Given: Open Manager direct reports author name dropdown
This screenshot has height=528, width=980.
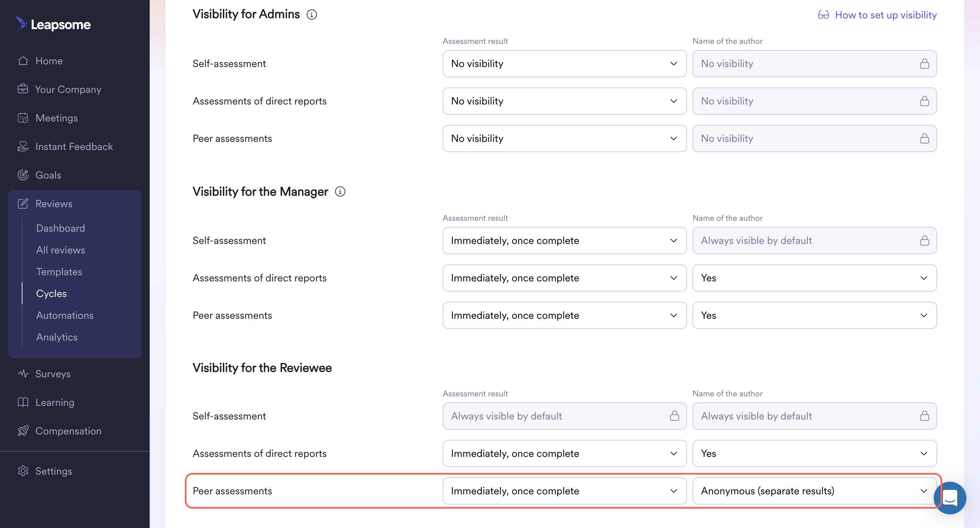Looking at the screenshot, I should coord(815,278).
